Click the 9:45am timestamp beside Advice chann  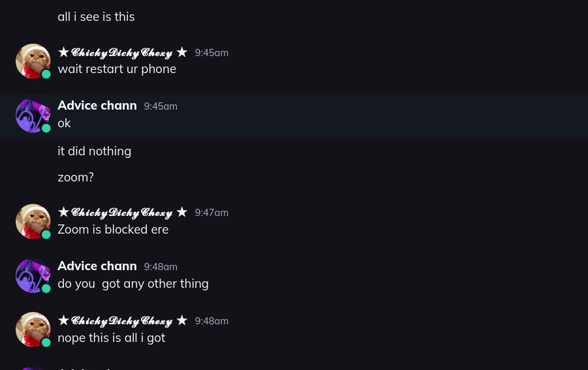pos(161,106)
